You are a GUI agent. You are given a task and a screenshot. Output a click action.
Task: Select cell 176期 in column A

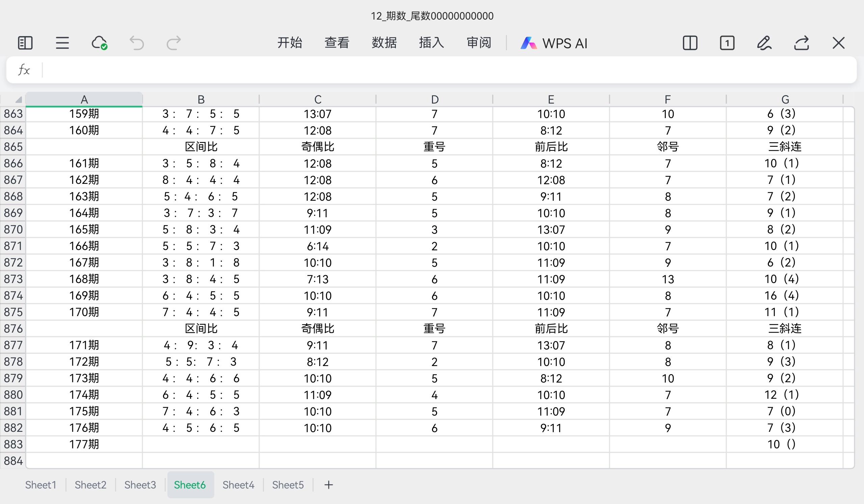[x=84, y=428]
